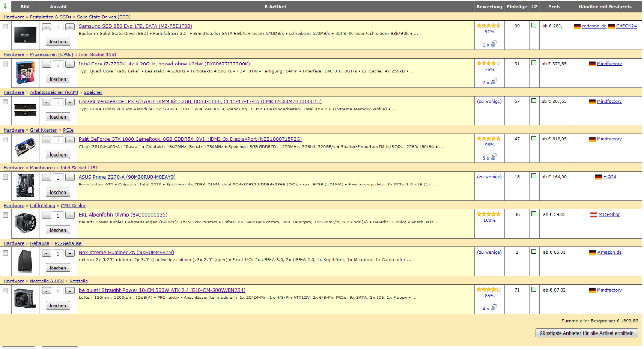
Task: Open the ASUS Prime Z270-A mainboard thumbnail
Action: 25,186
